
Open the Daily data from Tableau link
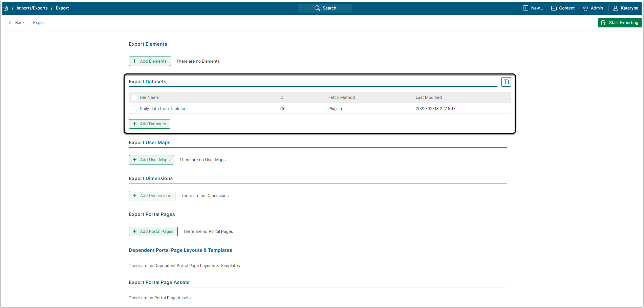coord(162,109)
